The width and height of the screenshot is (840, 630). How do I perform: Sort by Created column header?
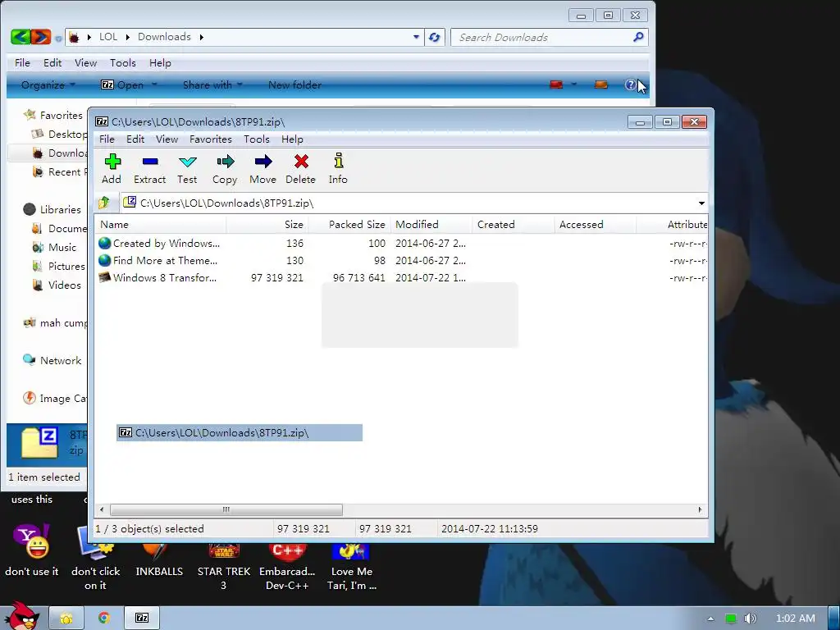[x=514, y=225]
